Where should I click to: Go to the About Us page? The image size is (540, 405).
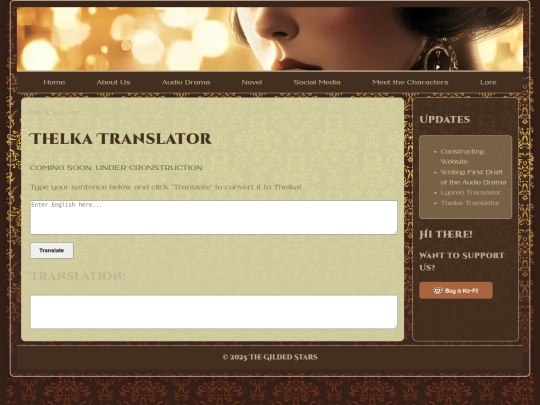click(113, 82)
